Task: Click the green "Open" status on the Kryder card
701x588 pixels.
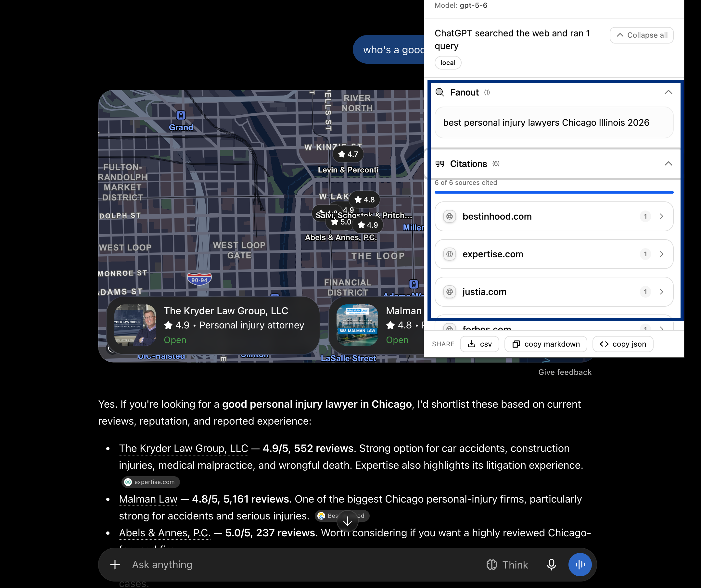Action: 175,340
